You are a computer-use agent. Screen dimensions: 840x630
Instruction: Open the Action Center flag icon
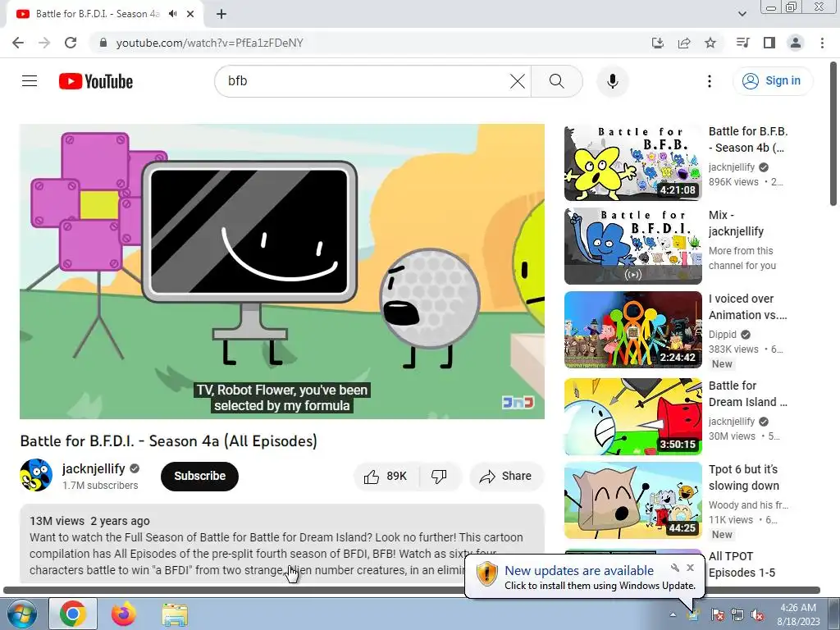pos(717,614)
